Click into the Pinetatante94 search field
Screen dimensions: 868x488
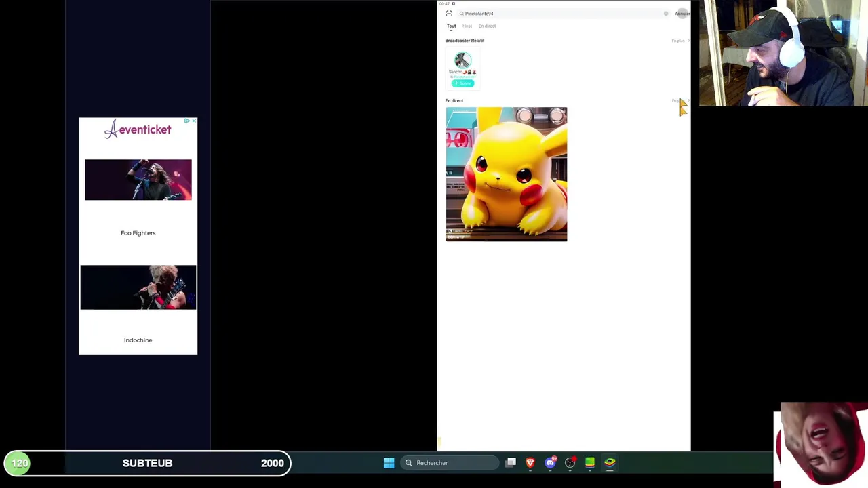click(x=563, y=14)
